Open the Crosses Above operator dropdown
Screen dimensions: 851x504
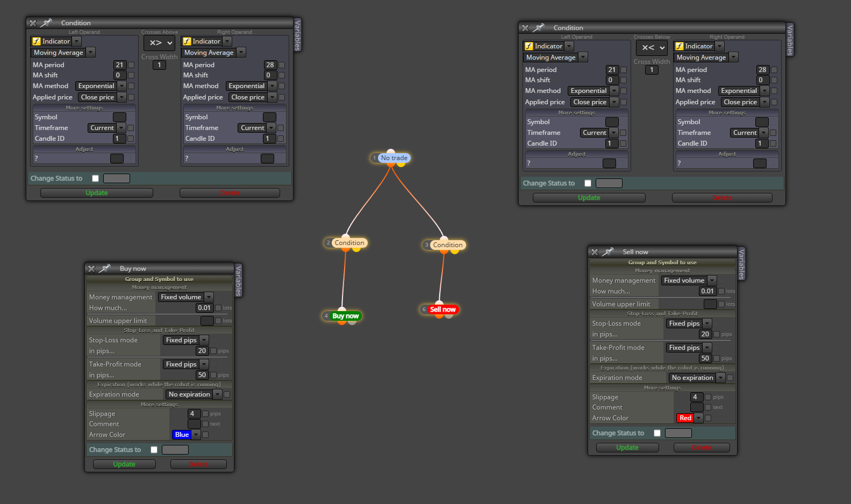[160, 43]
